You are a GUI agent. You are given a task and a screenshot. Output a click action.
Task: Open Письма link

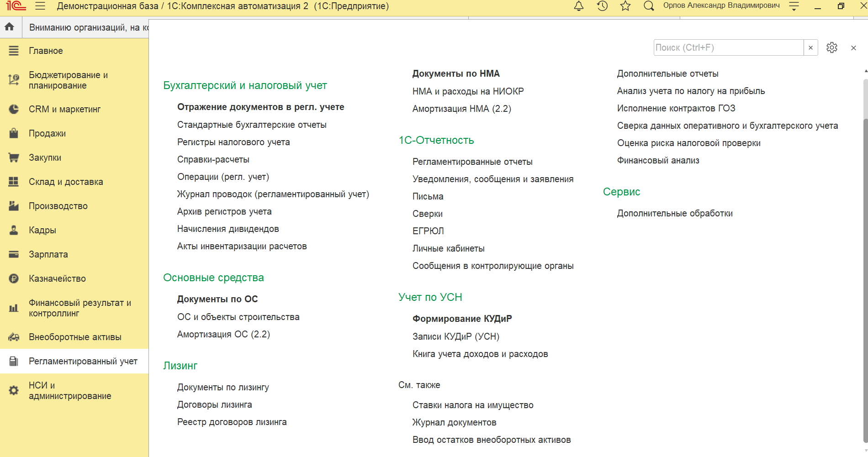pyautogui.click(x=428, y=196)
